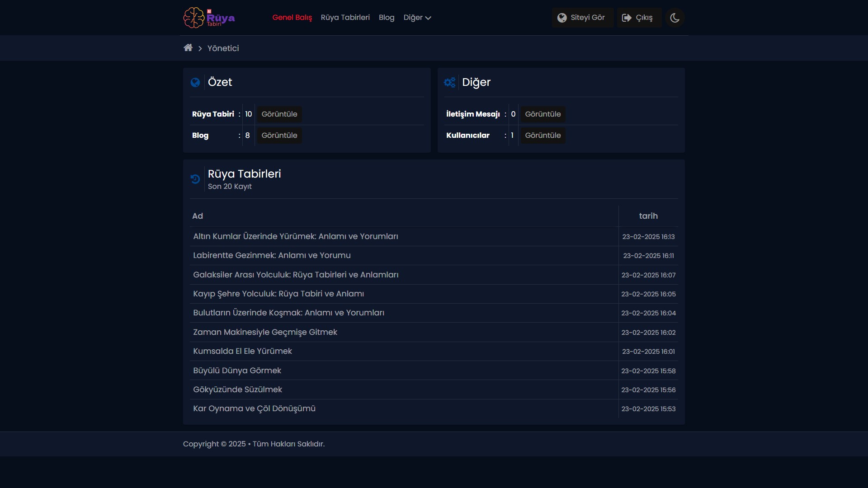Viewport: 868px width, 488px height.
Task: Expand the Diğer dropdown in navbar
Action: 417,18
